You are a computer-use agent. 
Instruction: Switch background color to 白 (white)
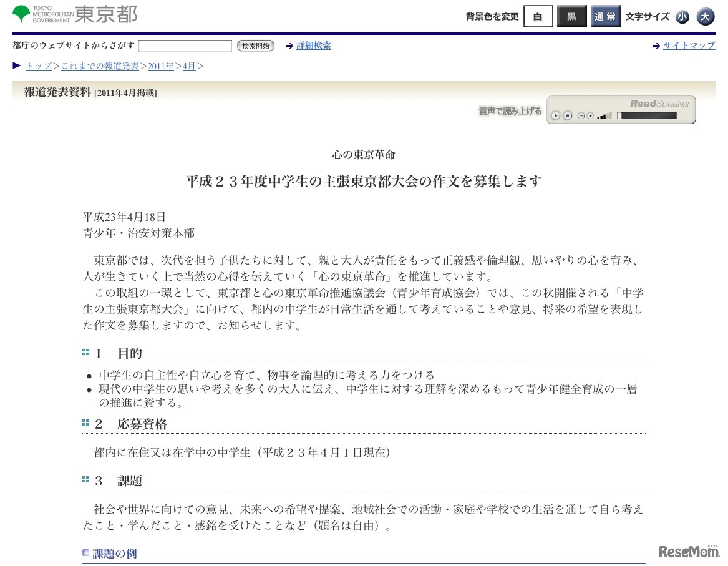point(538,17)
